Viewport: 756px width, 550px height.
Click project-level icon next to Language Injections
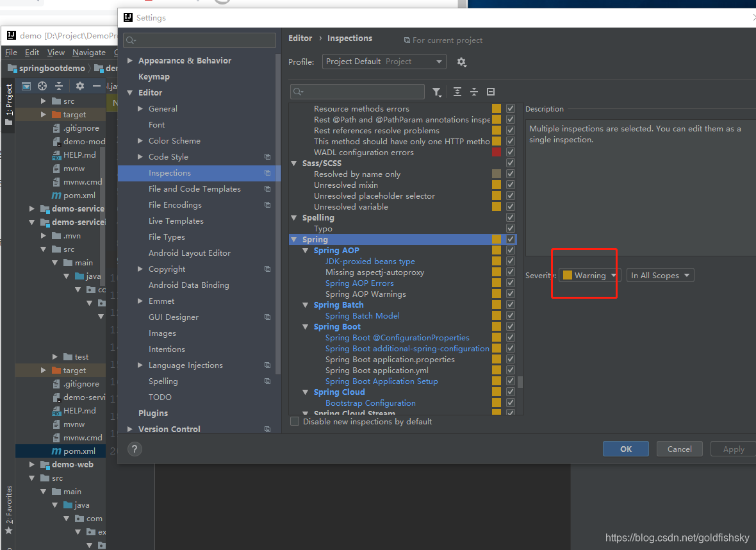tap(267, 365)
